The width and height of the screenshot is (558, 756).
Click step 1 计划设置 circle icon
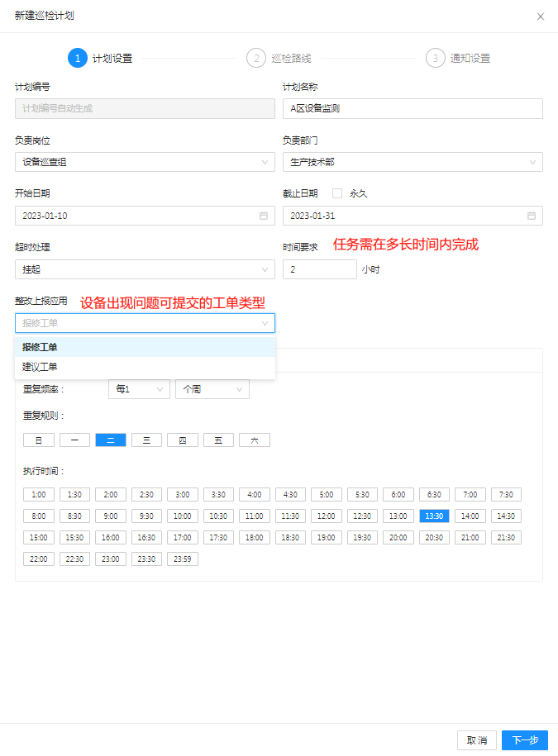pyautogui.click(x=77, y=58)
